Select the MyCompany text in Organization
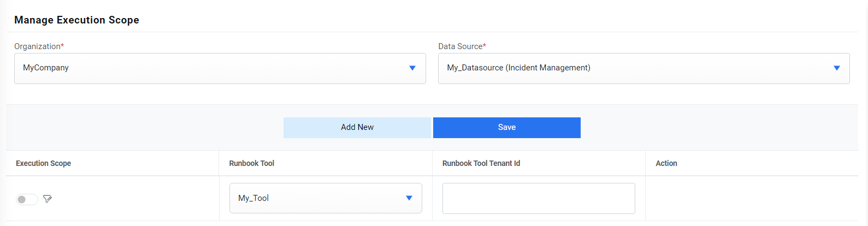This screenshot has height=226, width=868. coord(46,68)
